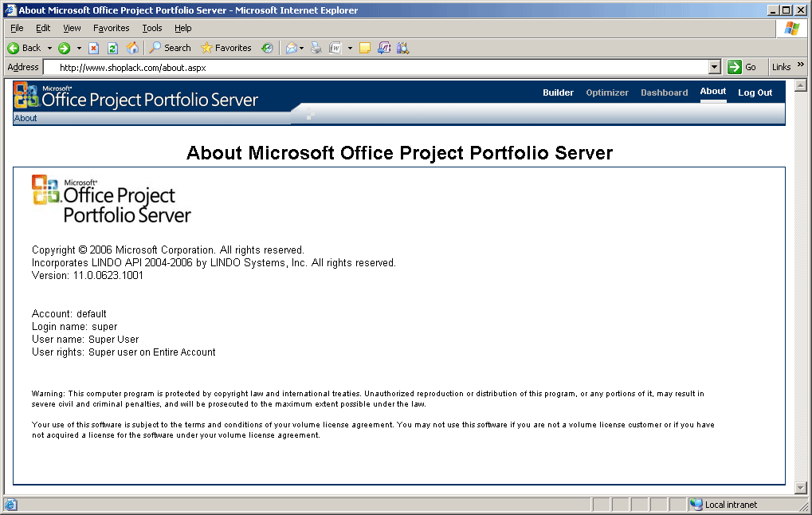
Task: Edit the page with the Word icon
Action: 335,48
